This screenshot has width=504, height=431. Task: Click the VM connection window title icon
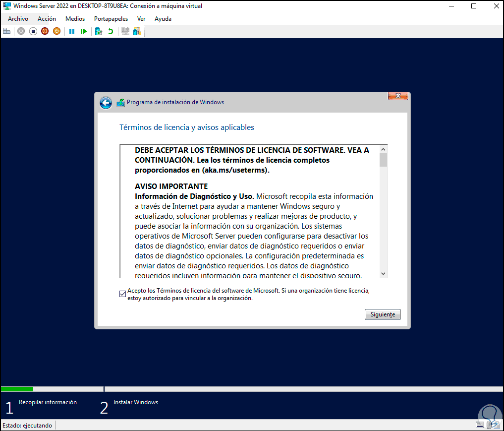[7, 6]
